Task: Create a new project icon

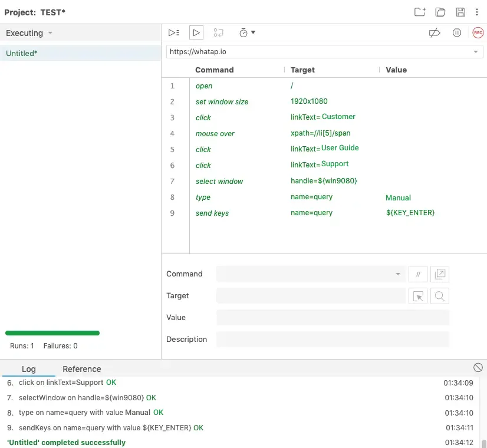Action: (x=420, y=12)
